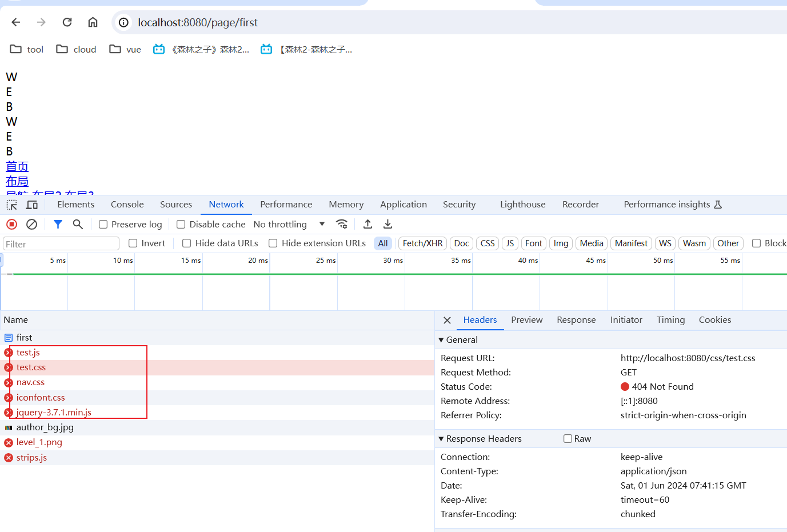This screenshot has width=787, height=532.
Task: Enable Preserve log checkbox
Action: pos(103,225)
